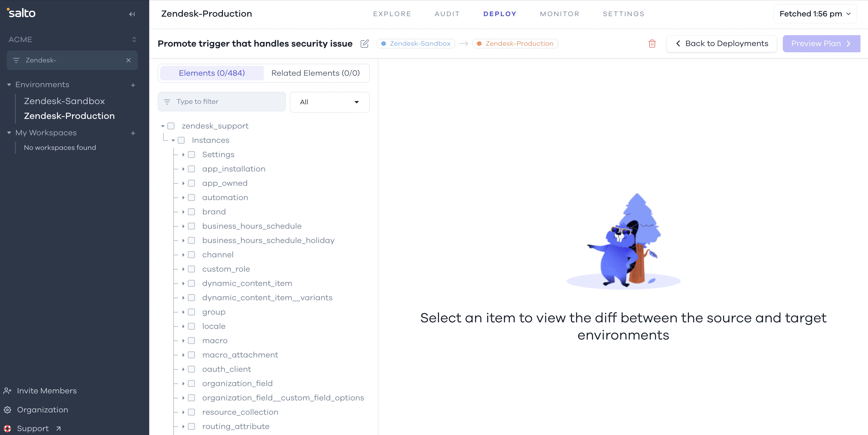The width and height of the screenshot is (868, 435).
Task: Go to the MONITOR tab
Action: pyautogui.click(x=560, y=14)
